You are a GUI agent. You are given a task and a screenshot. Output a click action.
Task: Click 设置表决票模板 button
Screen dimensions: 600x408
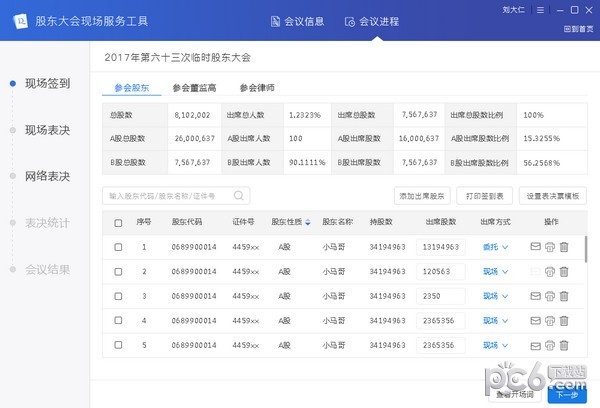click(553, 196)
